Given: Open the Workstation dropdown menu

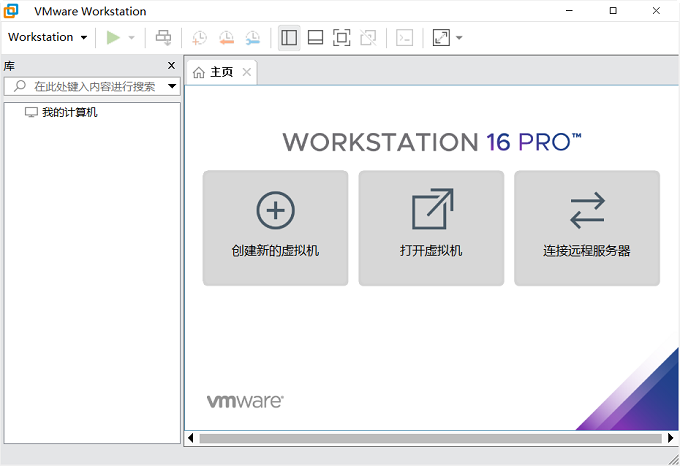Looking at the screenshot, I should (47, 38).
